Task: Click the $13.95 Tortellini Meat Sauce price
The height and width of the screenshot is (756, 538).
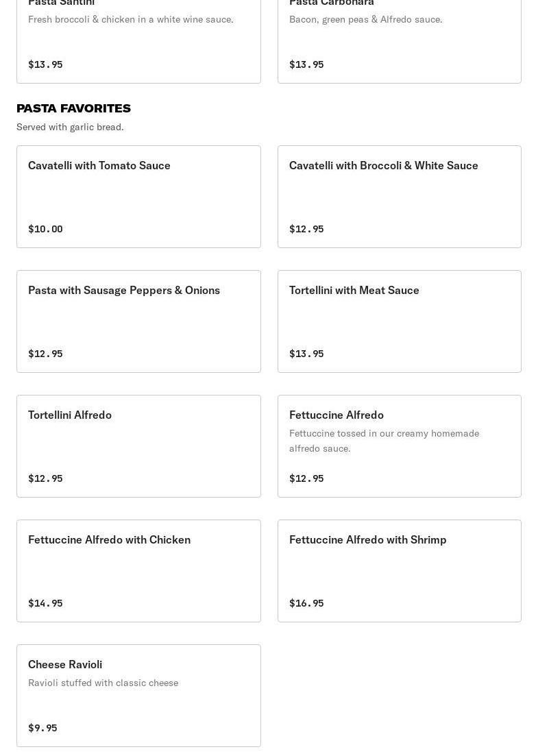Action: [306, 354]
